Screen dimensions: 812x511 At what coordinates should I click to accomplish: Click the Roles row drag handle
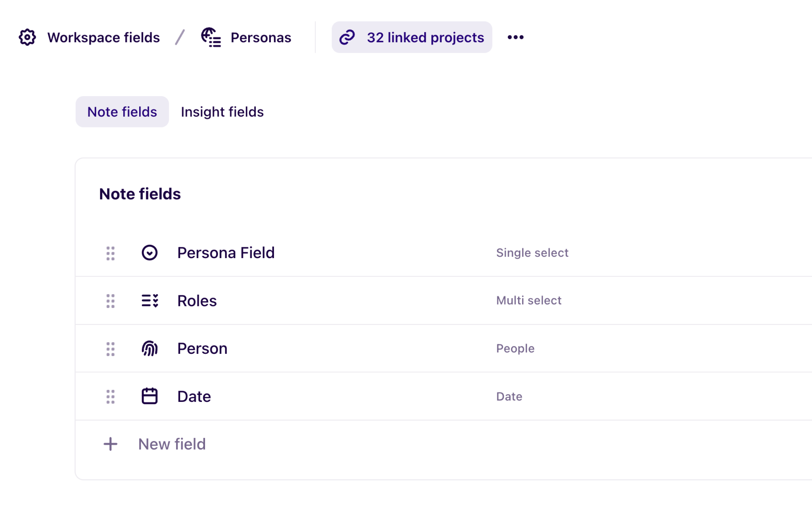coord(110,301)
